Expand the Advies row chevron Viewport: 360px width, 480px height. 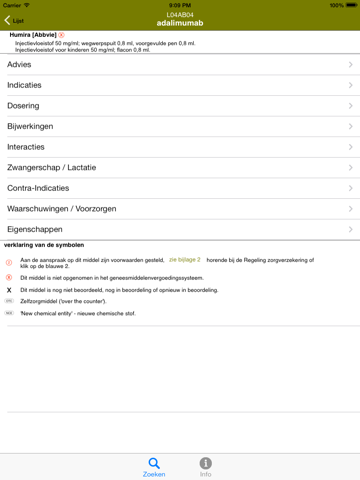351,65
